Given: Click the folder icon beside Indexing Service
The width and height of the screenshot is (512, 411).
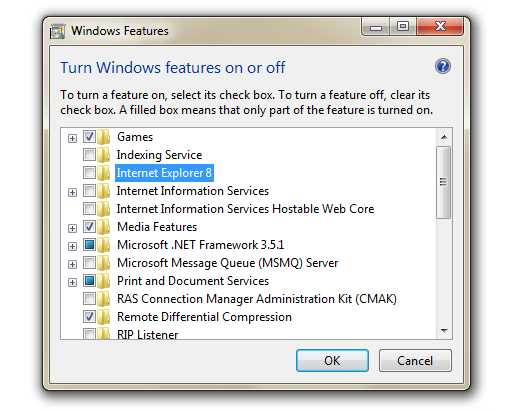Looking at the screenshot, I should pos(104,155).
